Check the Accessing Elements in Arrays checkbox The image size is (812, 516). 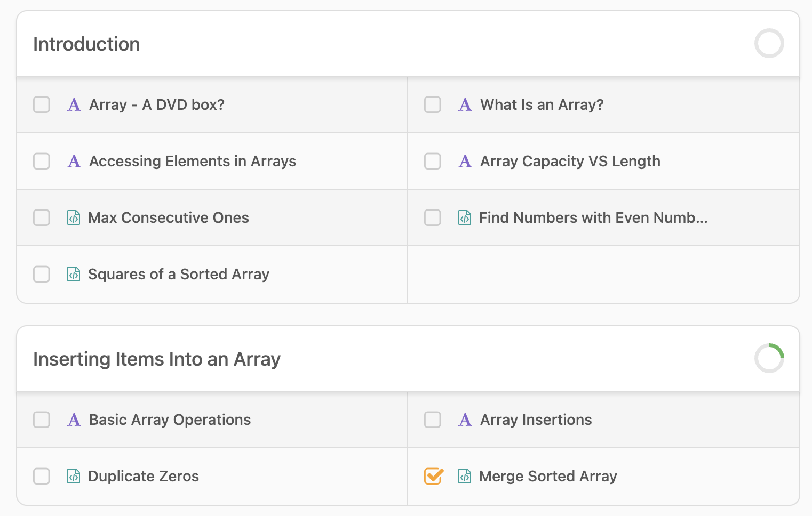pyautogui.click(x=42, y=161)
